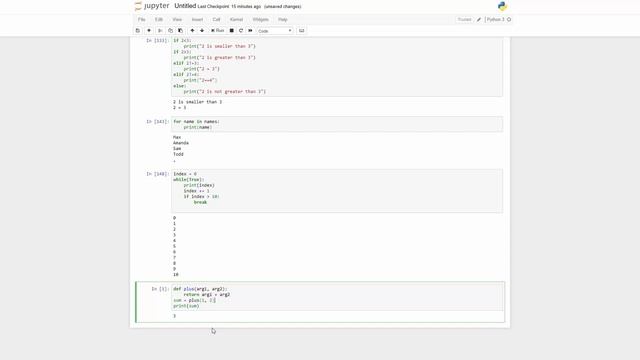Open the command palette keyboard icon
The image size is (640, 360).
pyautogui.click(x=301, y=31)
